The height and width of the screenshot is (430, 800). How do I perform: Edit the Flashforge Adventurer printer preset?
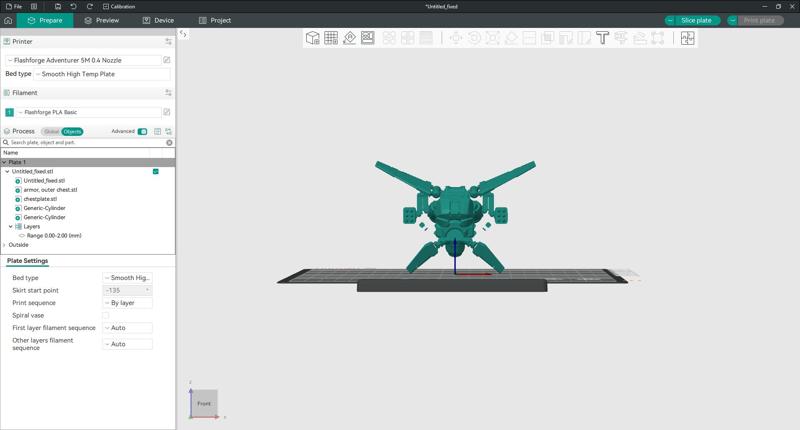(166, 60)
